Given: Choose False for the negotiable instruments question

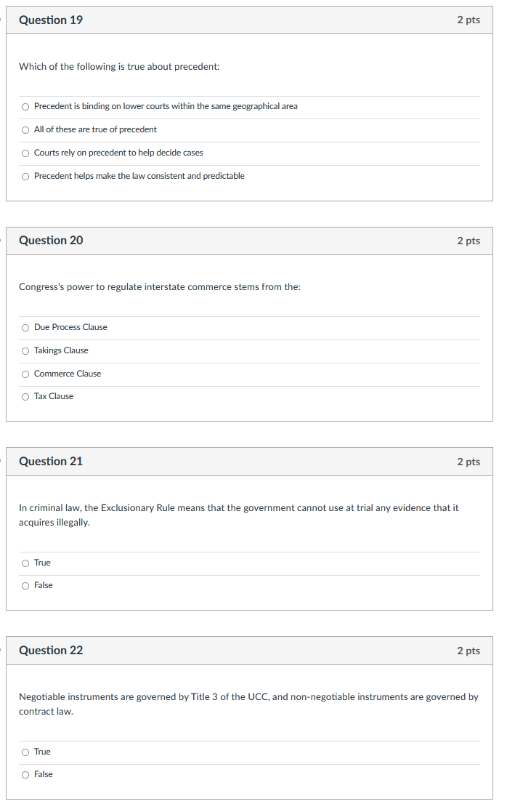Looking at the screenshot, I should tap(25, 774).
